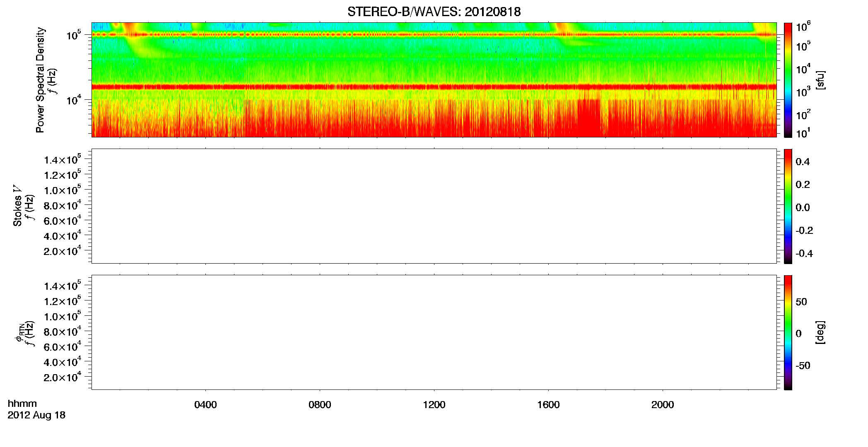Click the 0.2 label on Stokes colorbar
This screenshot has width=868, height=447.
click(x=803, y=185)
